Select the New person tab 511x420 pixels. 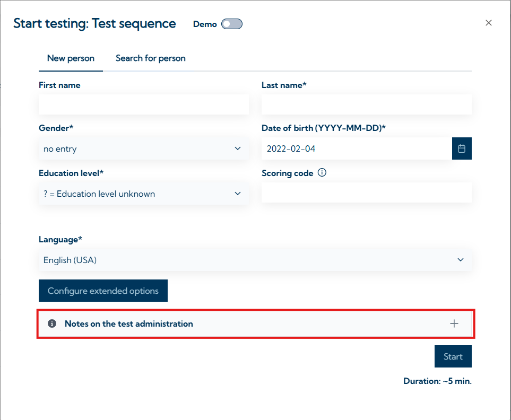(71, 58)
